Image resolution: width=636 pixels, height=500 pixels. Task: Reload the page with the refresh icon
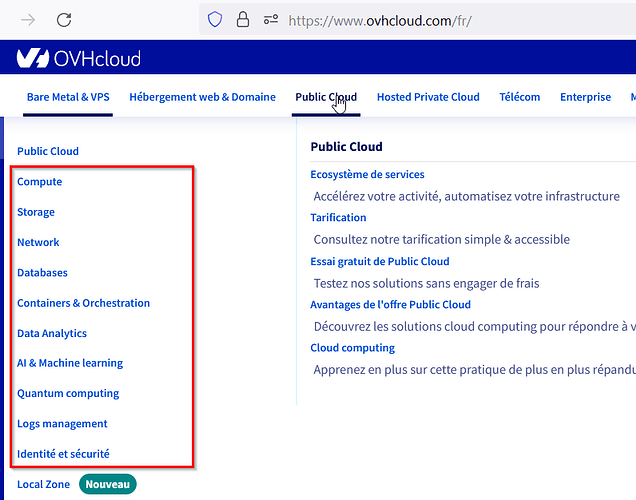coord(64,19)
